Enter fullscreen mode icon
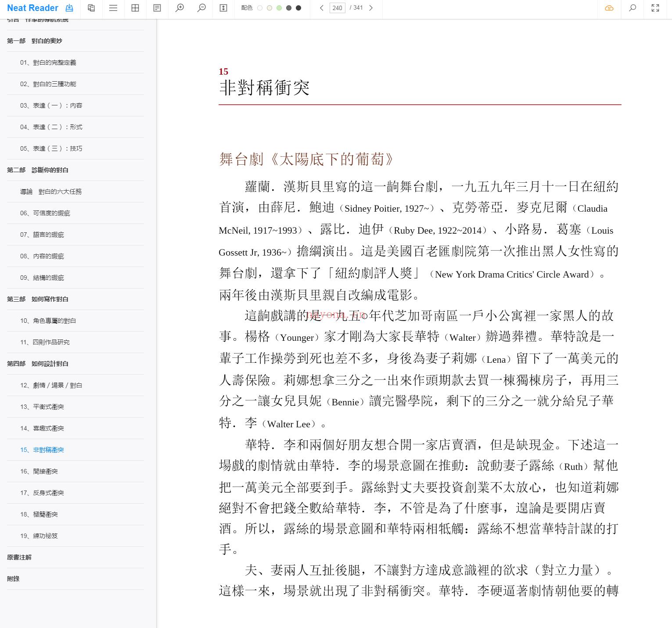This screenshot has width=672, height=628. coord(655,8)
